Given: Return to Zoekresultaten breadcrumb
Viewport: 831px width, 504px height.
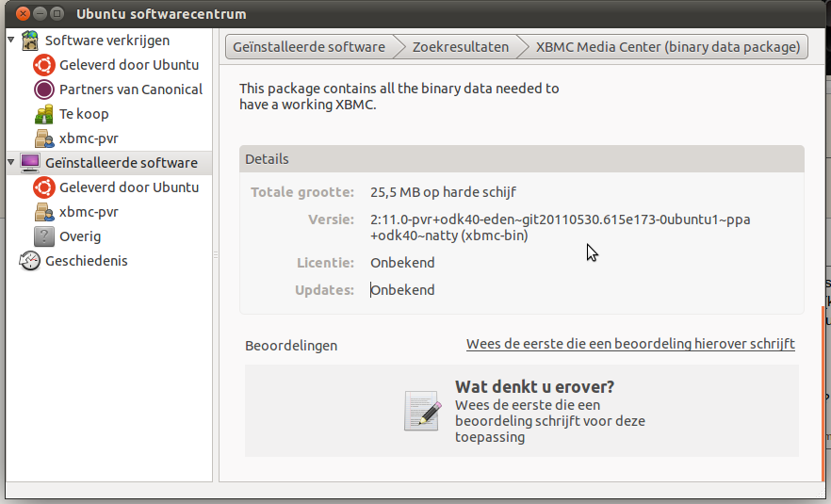Looking at the screenshot, I should pyautogui.click(x=461, y=47).
